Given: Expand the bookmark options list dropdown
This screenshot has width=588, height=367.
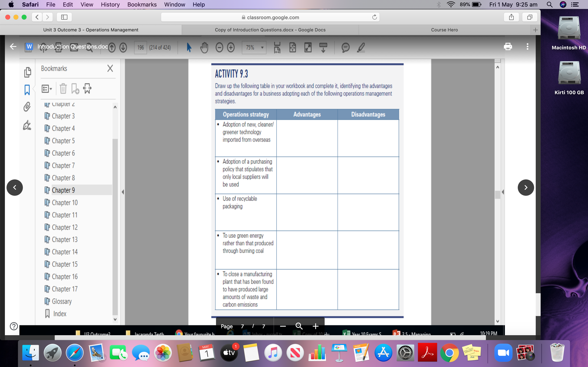Looking at the screenshot, I should click(x=47, y=89).
